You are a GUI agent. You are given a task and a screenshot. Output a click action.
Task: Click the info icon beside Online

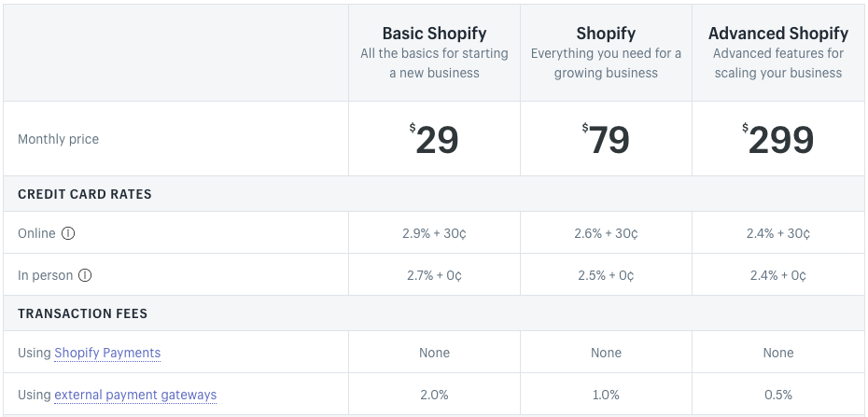[68, 233]
